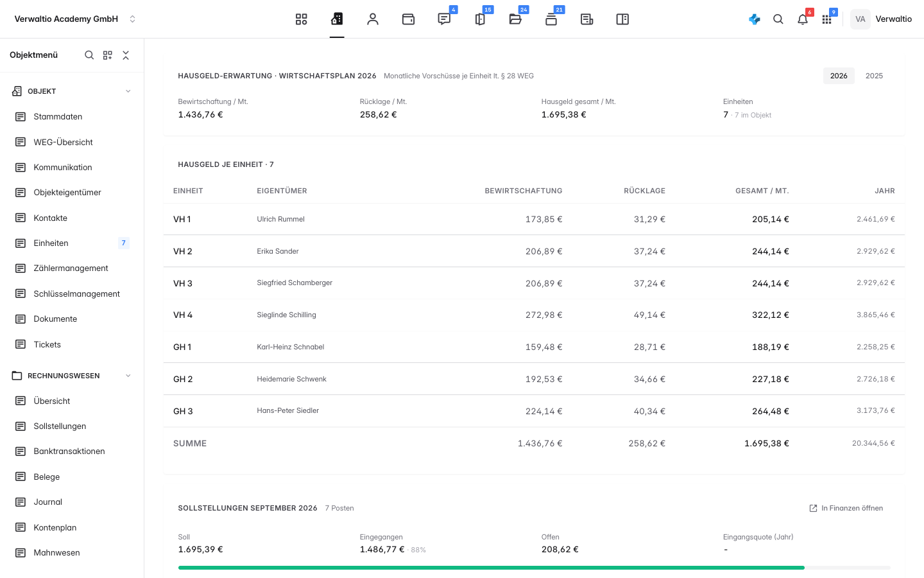Click the In Finanzen öffnen link

[846, 508]
